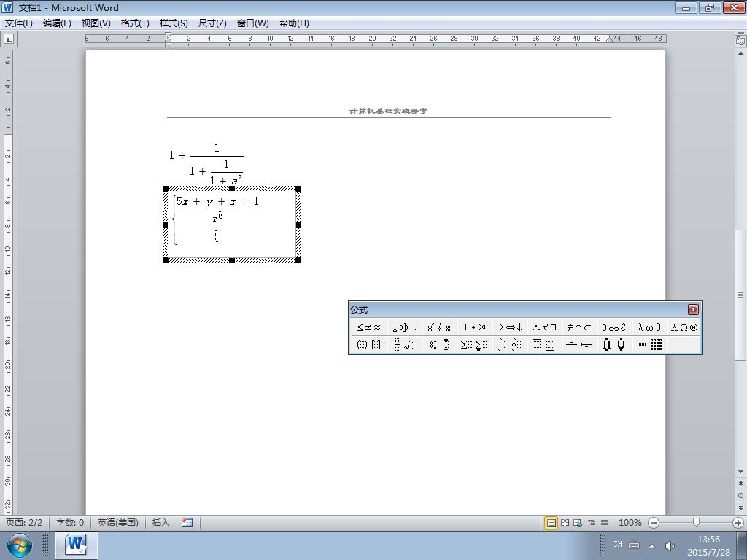Open the 样式(S) menu
The width and height of the screenshot is (747, 560).
pyautogui.click(x=174, y=23)
